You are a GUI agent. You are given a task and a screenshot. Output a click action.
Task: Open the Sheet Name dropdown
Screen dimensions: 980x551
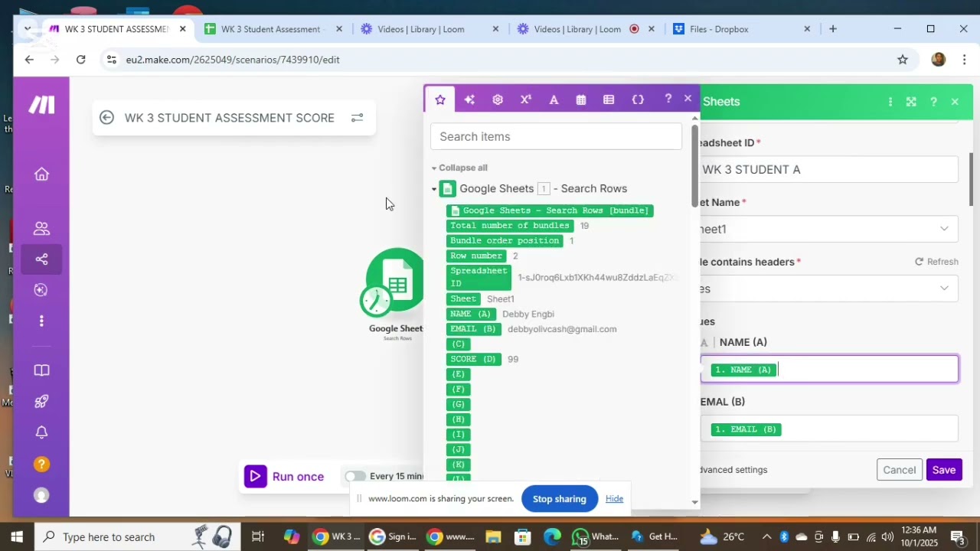(x=829, y=229)
